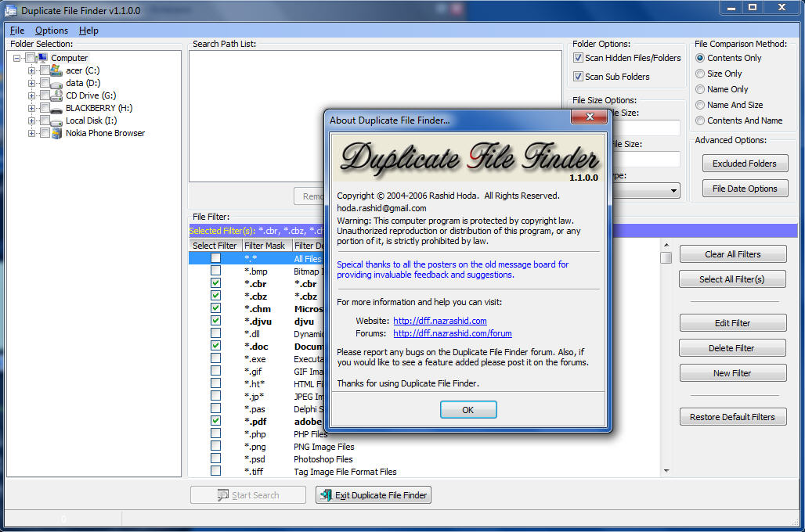The height and width of the screenshot is (532, 805).
Task: Check the acer (C:) drive checkbox
Action: pyautogui.click(x=45, y=70)
